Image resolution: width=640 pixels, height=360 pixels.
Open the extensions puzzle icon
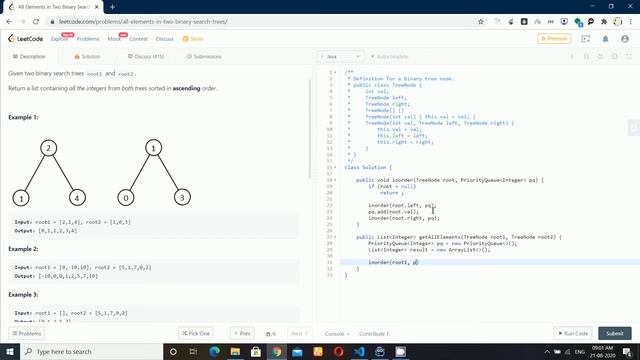tap(604, 22)
